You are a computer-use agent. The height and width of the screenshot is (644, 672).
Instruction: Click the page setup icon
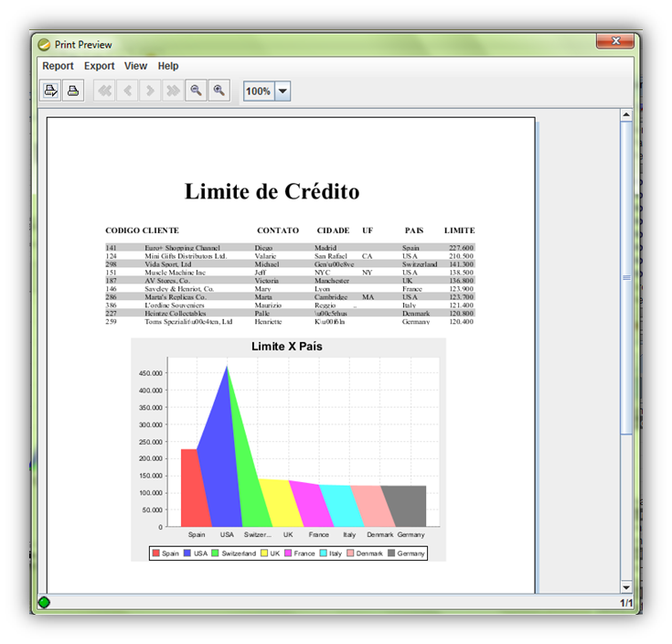point(51,91)
